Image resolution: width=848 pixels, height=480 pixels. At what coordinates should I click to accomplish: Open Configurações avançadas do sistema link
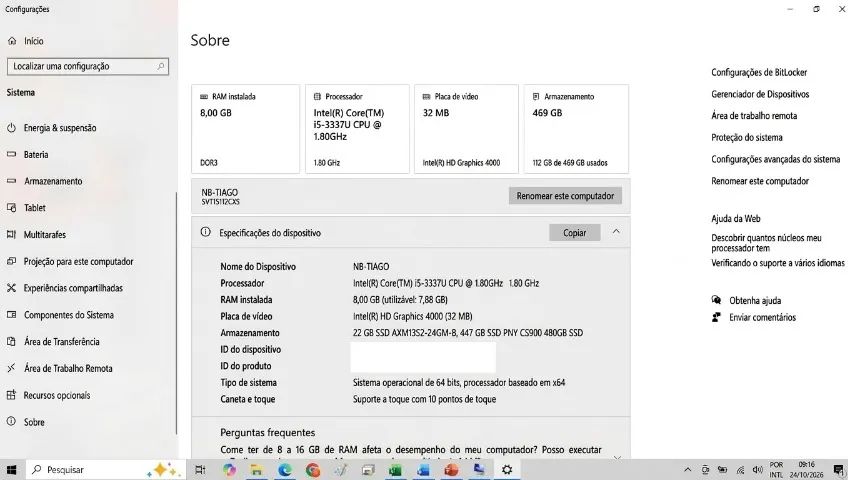776,159
